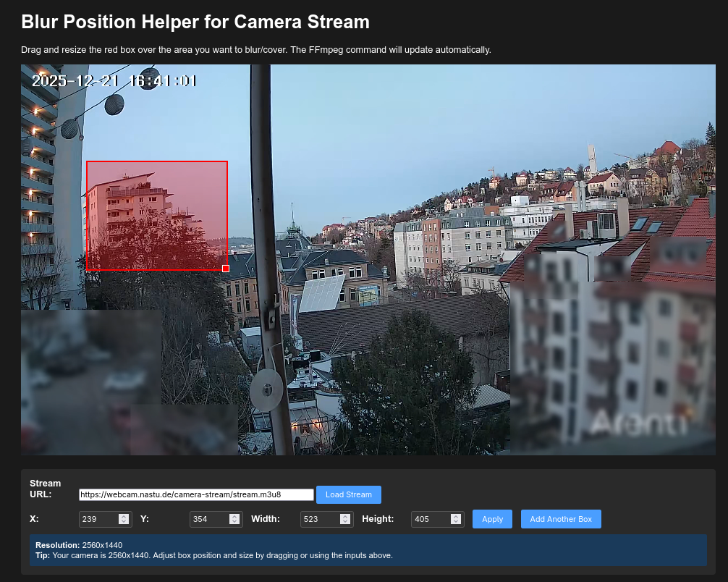Select the Height number input

click(x=430, y=519)
